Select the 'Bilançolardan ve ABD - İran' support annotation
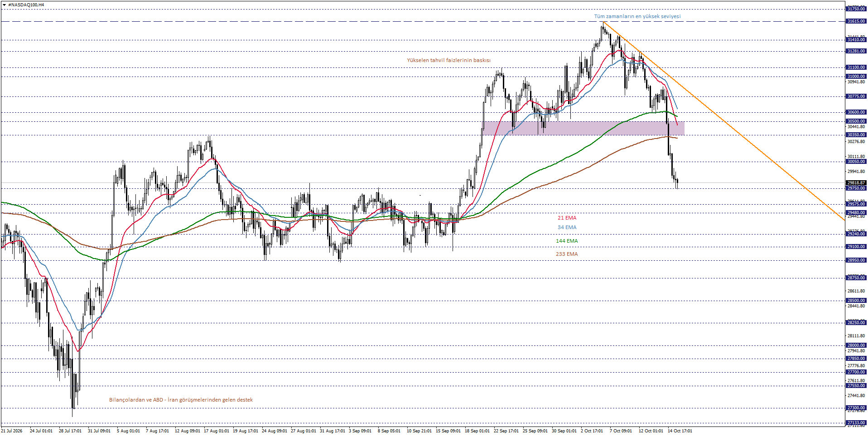The image size is (868, 436). 181,400
